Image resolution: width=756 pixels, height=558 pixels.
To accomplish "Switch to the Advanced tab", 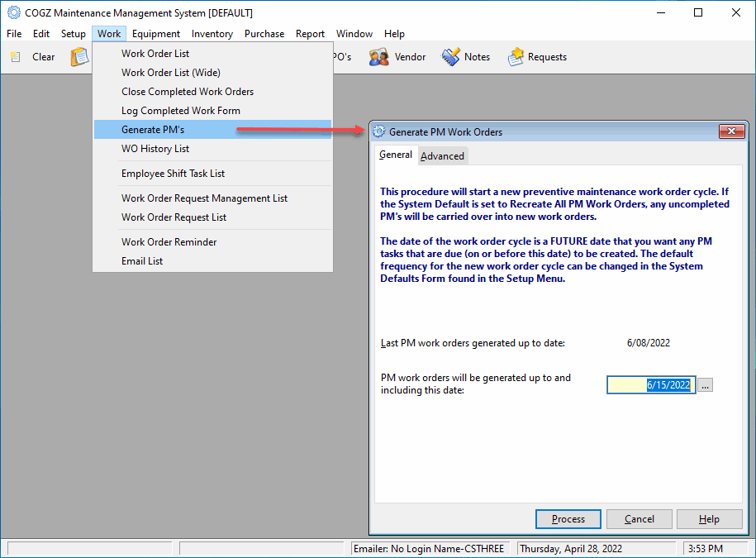I will coord(442,156).
